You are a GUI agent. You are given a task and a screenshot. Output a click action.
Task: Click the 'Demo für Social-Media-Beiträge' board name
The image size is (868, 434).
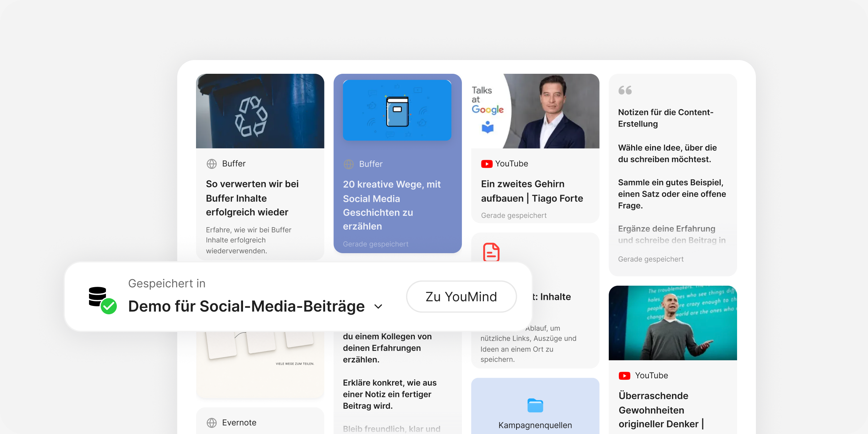tap(246, 306)
